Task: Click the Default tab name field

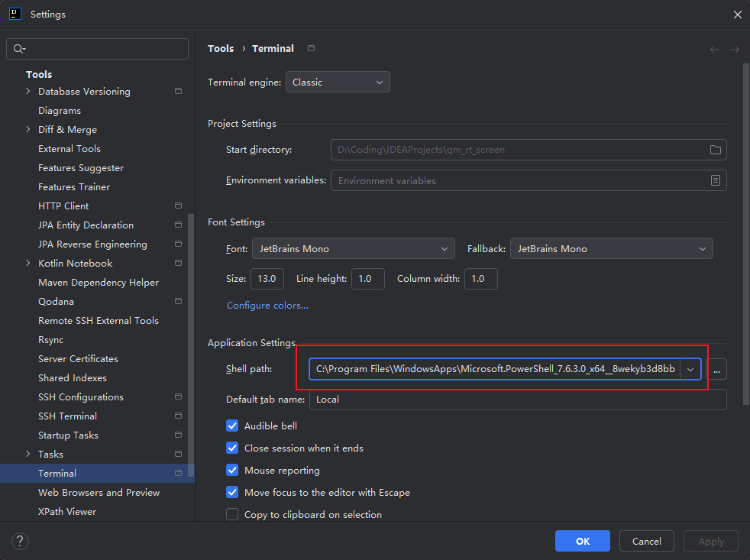Action: (x=518, y=400)
